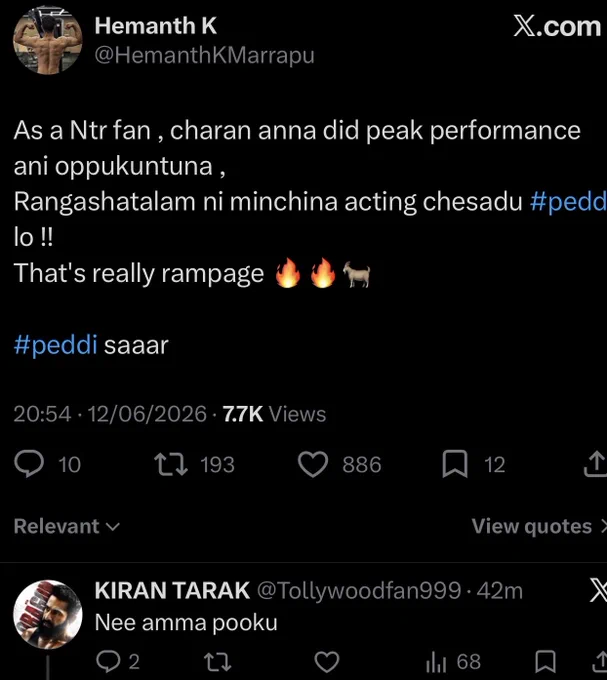Image resolution: width=607 pixels, height=680 pixels.
Task: Open View quotes link
Action: (539, 526)
